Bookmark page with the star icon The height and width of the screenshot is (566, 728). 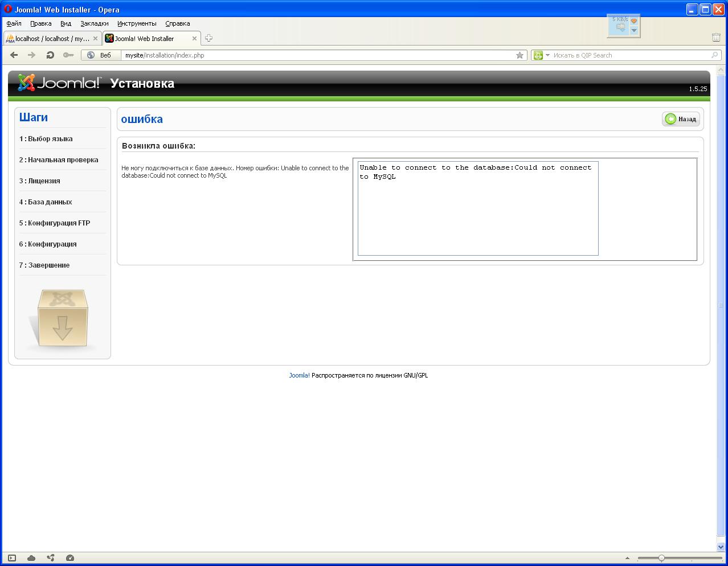520,55
